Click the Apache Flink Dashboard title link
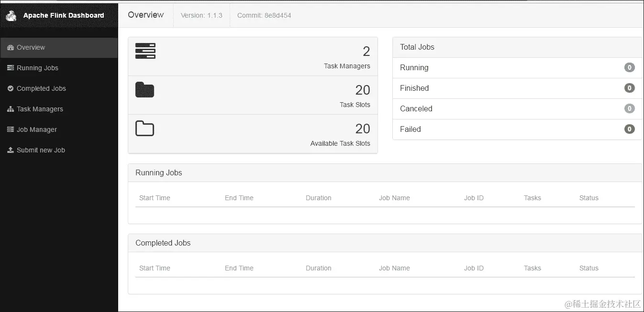 pyautogui.click(x=64, y=15)
